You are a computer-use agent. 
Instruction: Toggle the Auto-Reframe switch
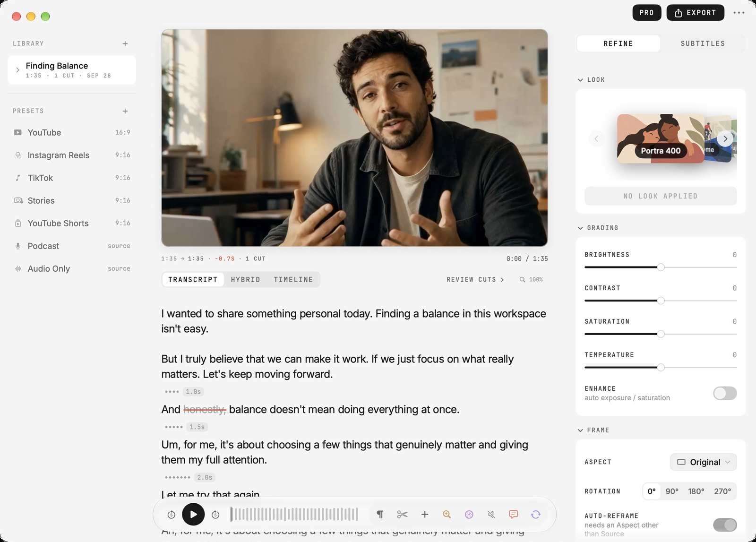click(725, 525)
